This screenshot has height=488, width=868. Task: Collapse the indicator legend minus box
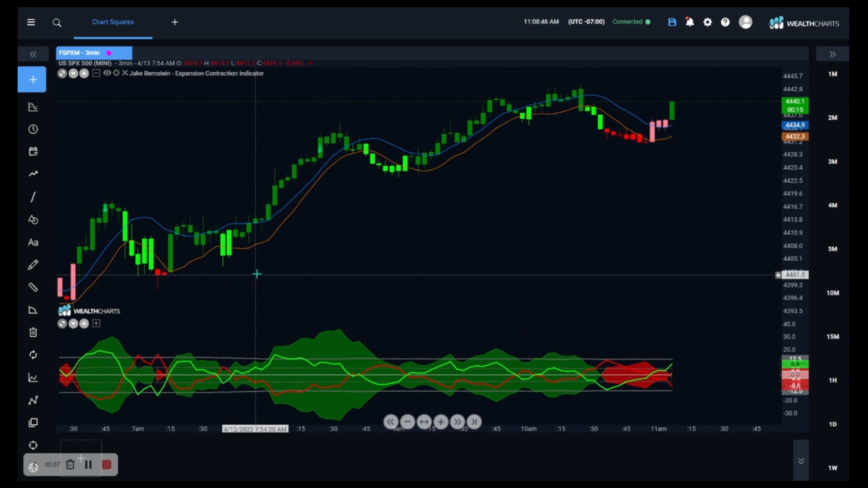coord(96,73)
